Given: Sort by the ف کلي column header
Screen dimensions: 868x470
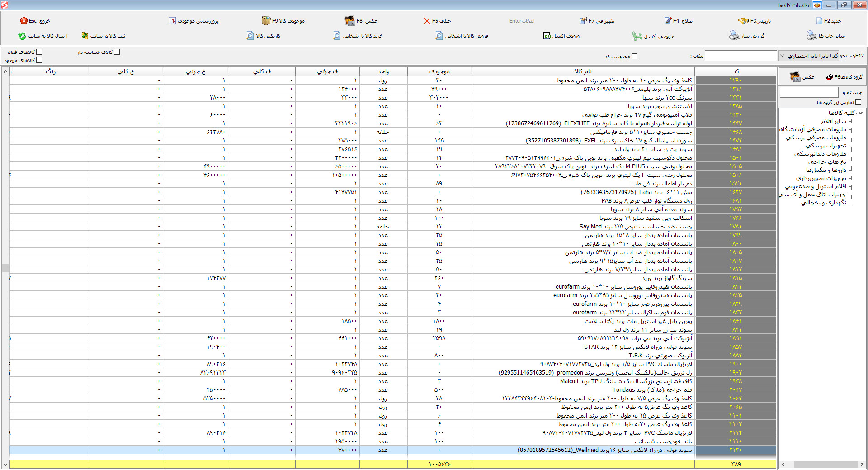Looking at the screenshot, I should coord(262,71).
